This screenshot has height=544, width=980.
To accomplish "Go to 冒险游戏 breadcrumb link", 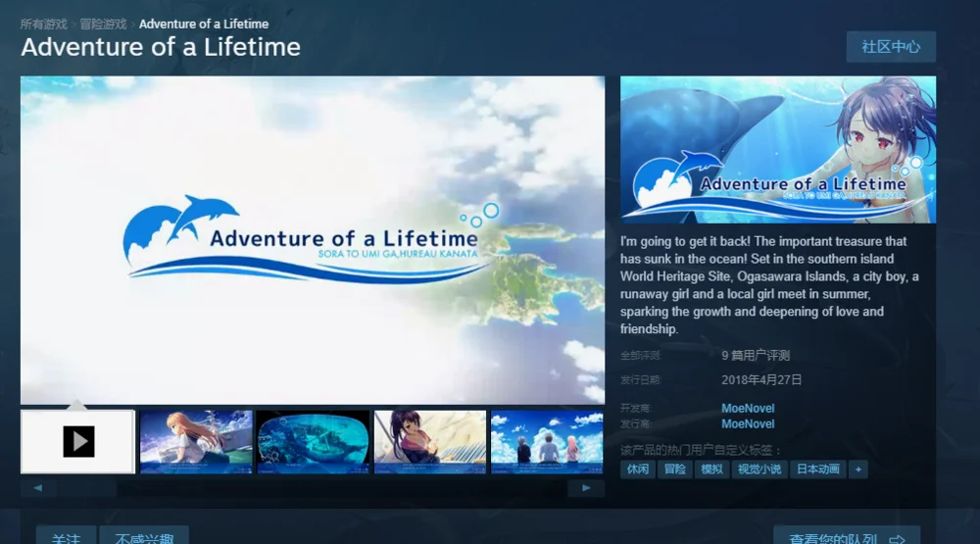I will pyautogui.click(x=103, y=24).
